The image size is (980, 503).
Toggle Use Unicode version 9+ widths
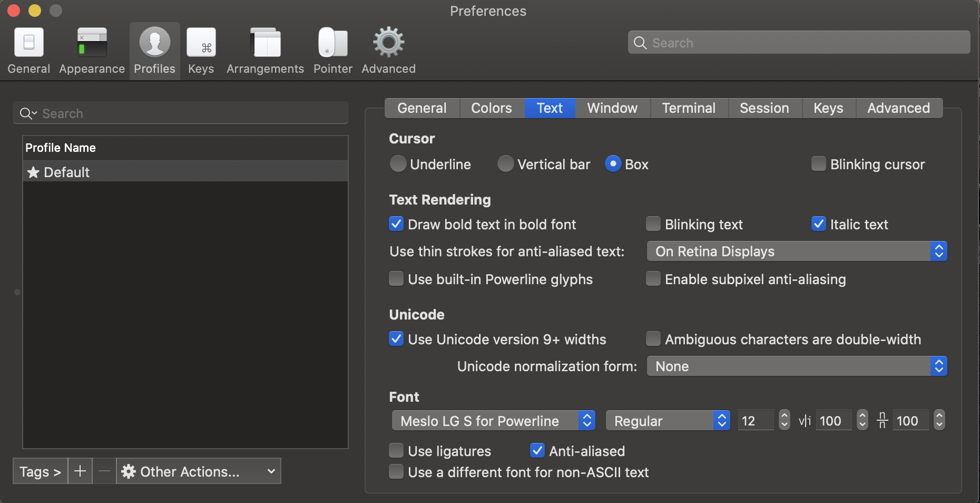(396, 339)
